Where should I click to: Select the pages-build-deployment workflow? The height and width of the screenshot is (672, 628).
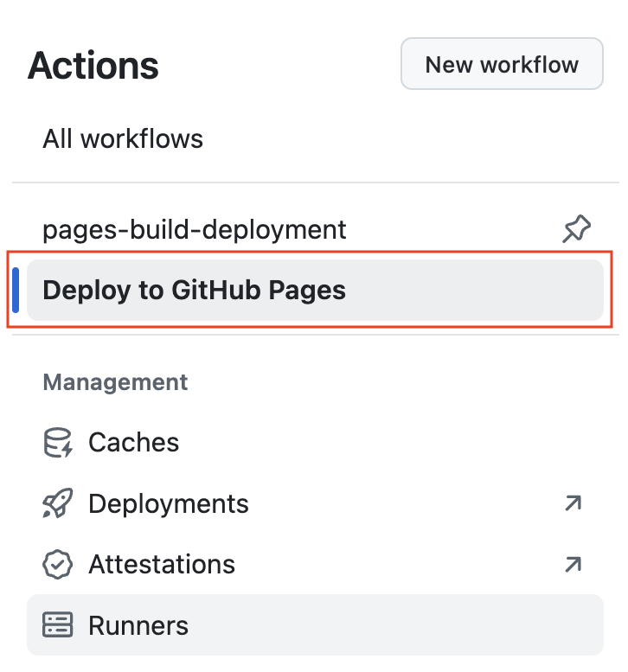pyautogui.click(x=194, y=229)
